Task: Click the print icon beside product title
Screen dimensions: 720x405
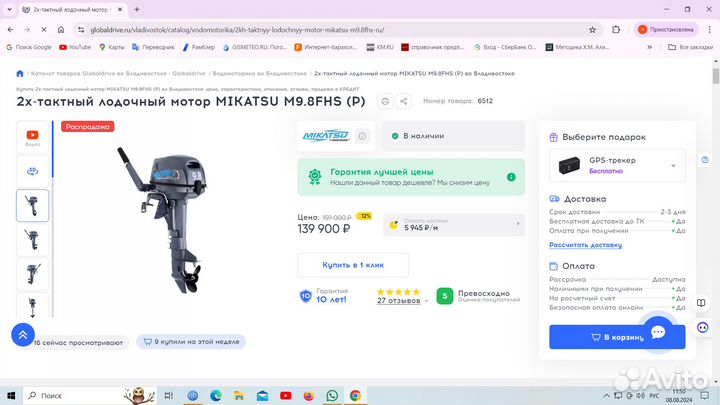Action: click(385, 101)
